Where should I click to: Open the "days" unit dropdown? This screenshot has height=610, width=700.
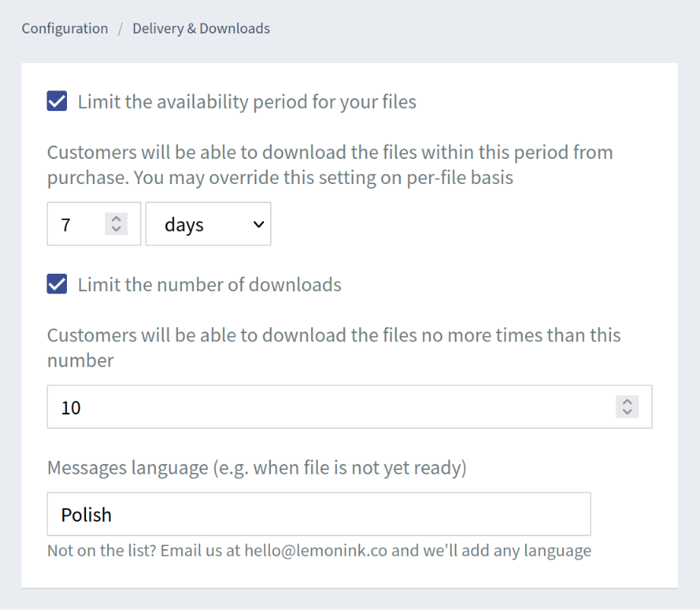208,224
